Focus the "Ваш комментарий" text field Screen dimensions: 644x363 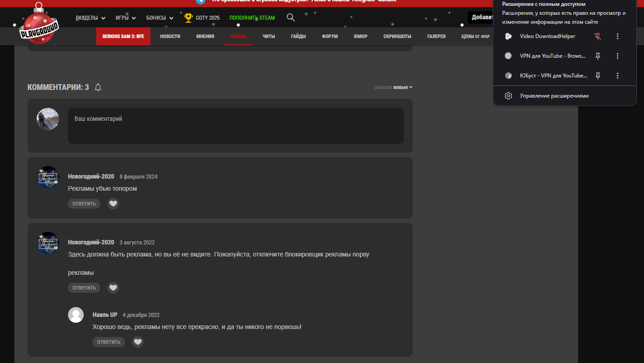[x=236, y=126]
